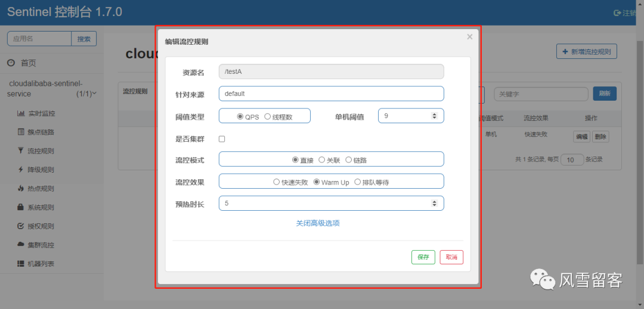Click the 操作 column header
Screen dimensions: 644x309
pos(591,118)
